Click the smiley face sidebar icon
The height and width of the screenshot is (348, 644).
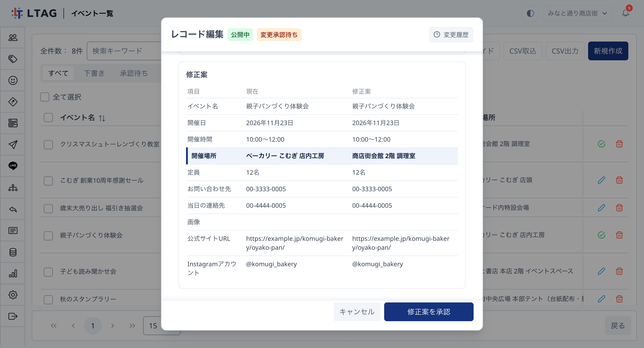(x=13, y=80)
